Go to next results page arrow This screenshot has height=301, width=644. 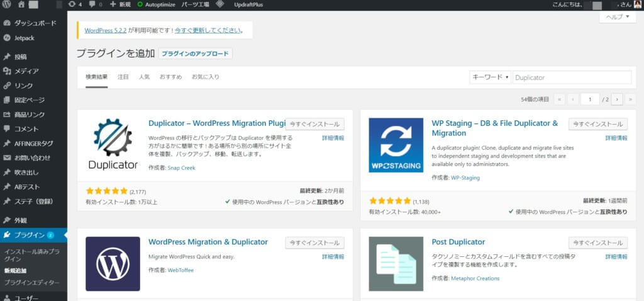[x=617, y=99]
